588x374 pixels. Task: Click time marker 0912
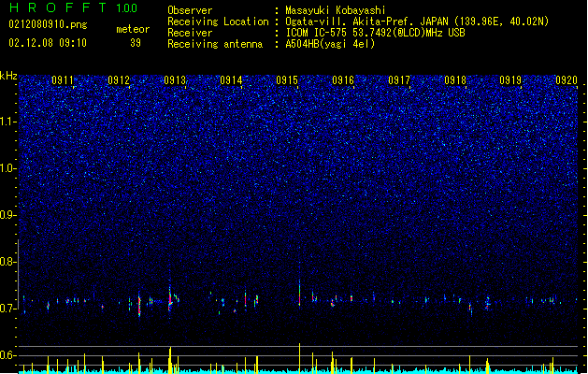coord(119,80)
